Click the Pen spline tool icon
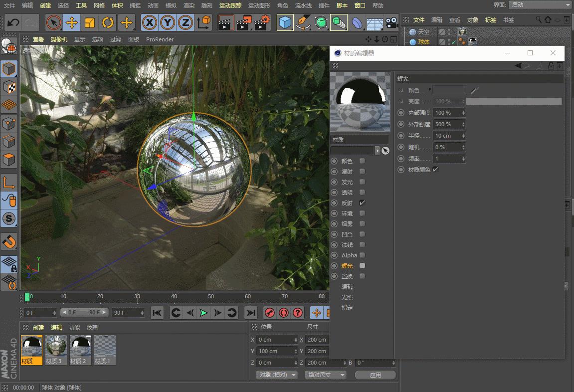Viewport: 574px width, 392px height. [x=303, y=22]
